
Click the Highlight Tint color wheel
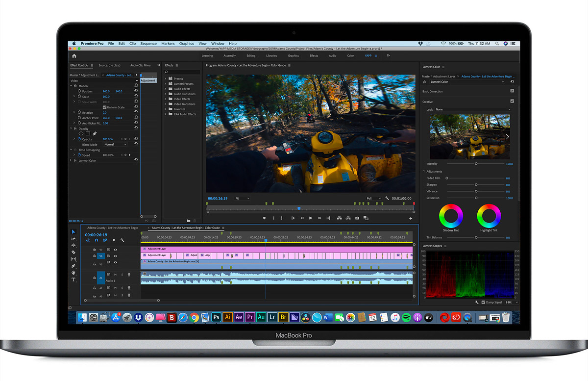click(489, 216)
